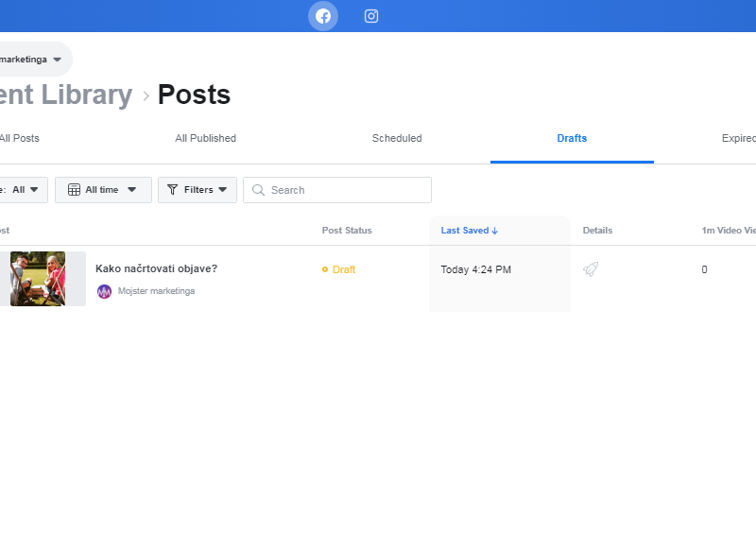Screen dimensions: 756x535
Task: Click the Posts page heading
Action: click(x=194, y=95)
